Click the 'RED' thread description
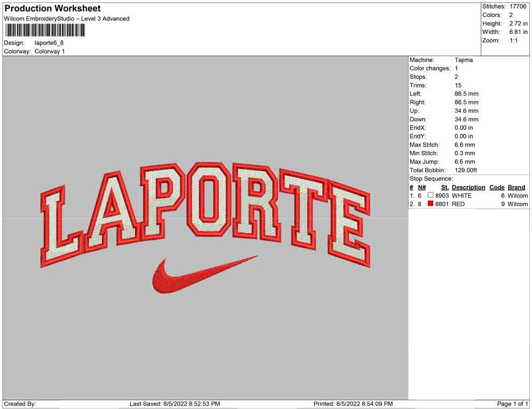 458,204
